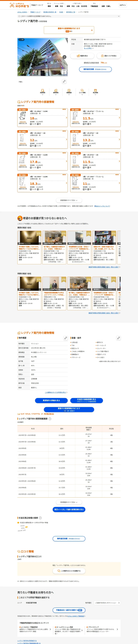The image size is (138, 644).
Task: Open chevron on 18万円 8階 room card
Action: click(66, 118)
